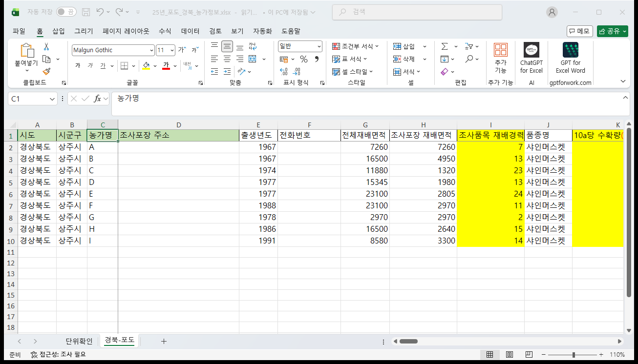Open the 일반 number format dropdown

tap(319, 46)
